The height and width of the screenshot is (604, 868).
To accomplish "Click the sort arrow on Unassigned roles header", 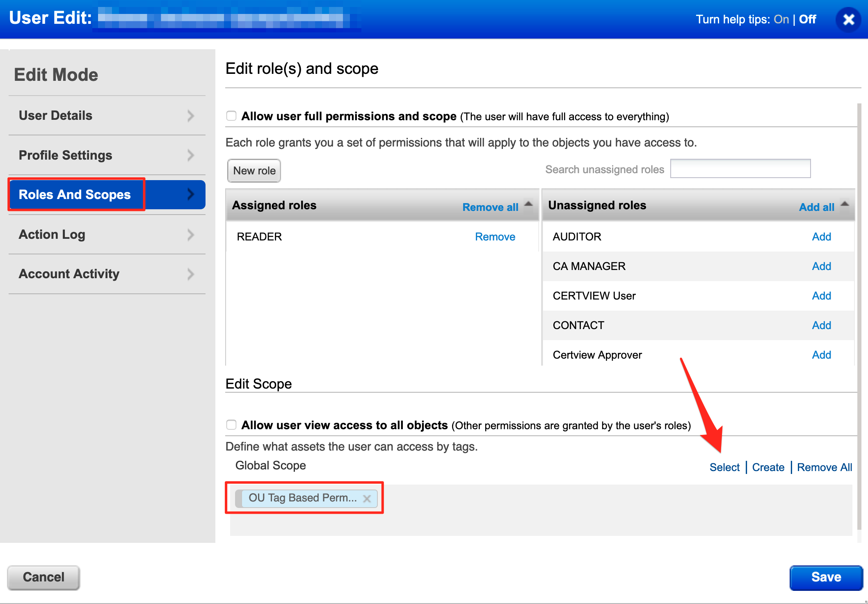I will pyautogui.click(x=844, y=203).
